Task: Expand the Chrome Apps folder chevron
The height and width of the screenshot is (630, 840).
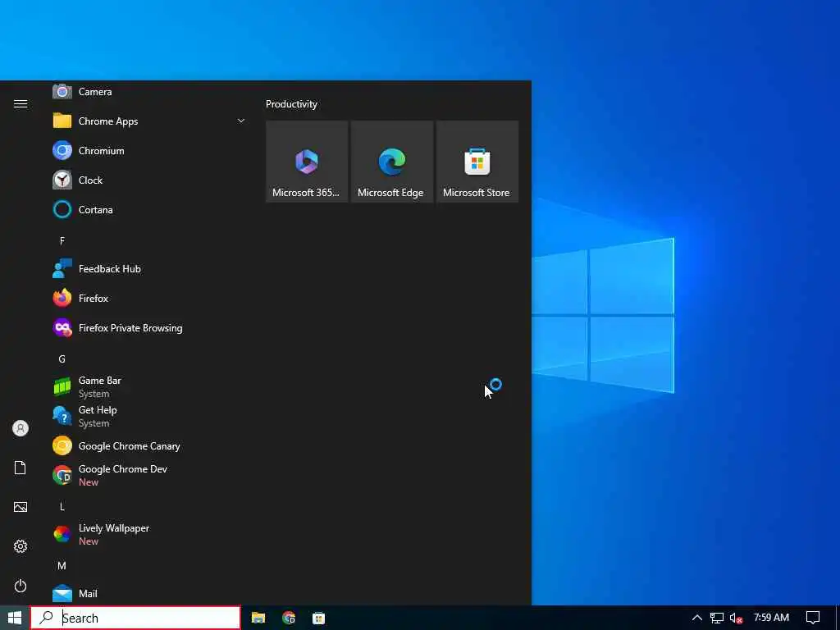Action: tap(241, 121)
